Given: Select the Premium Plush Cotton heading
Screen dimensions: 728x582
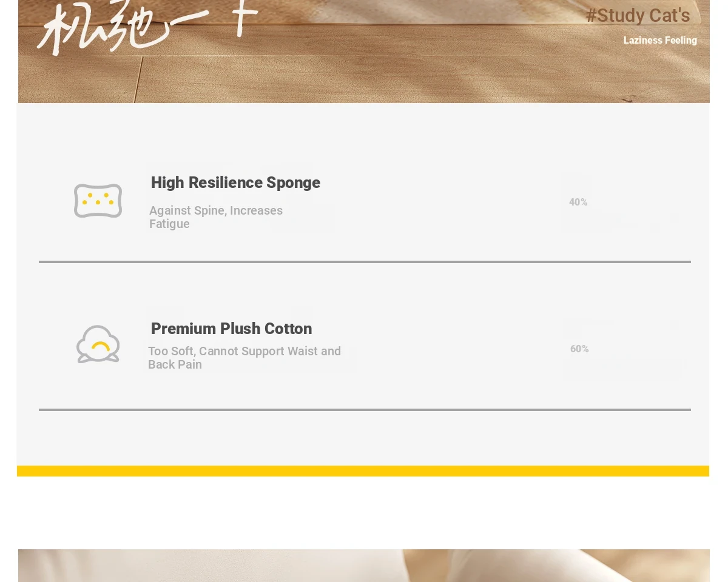Looking at the screenshot, I should tap(231, 329).
